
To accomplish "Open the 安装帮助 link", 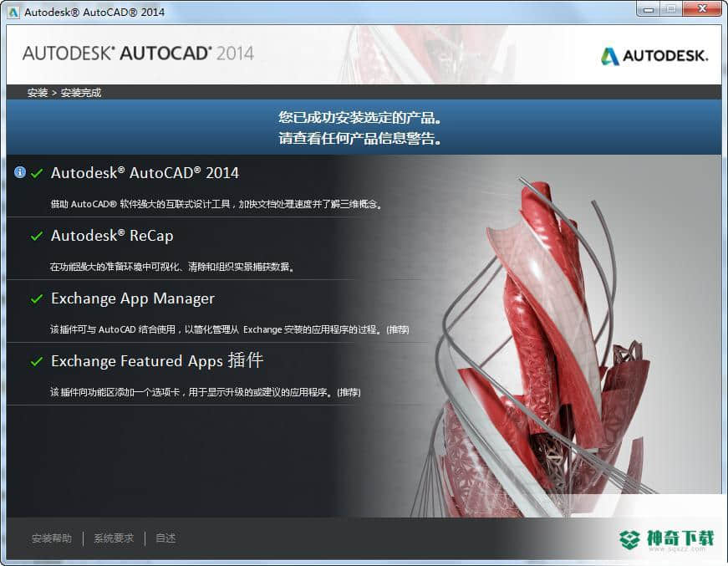I will pyautogui.click(x=52, y=538).
